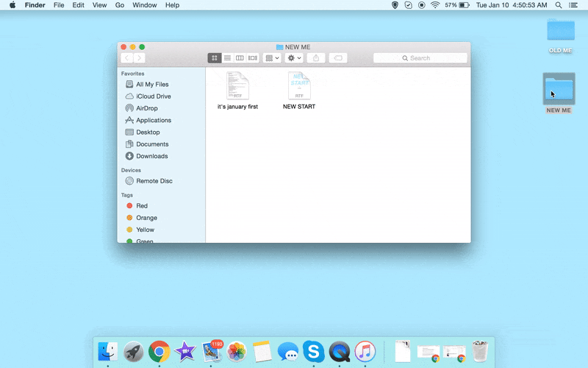Screen dimensions: 588x368
Task: Open the minimized document in Dock
Action: coord(403,352)
